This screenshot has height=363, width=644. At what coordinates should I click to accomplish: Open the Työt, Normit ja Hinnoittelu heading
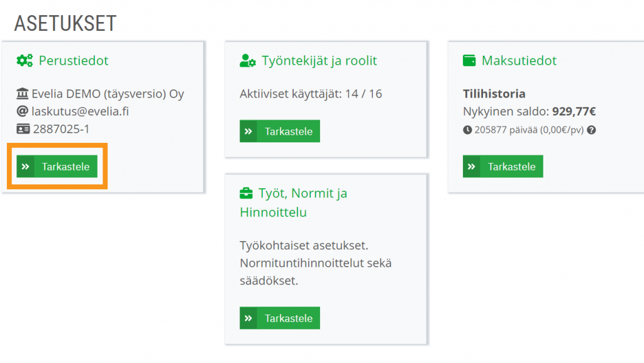294,203
